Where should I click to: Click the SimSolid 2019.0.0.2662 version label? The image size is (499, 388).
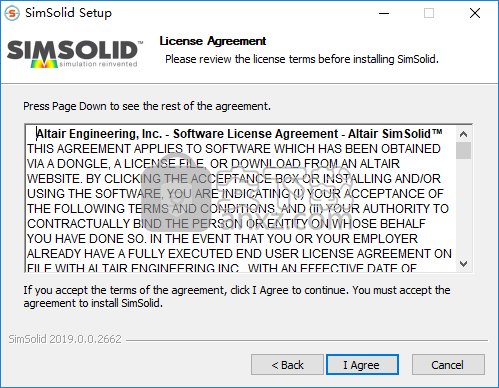[x=65, y=339]
